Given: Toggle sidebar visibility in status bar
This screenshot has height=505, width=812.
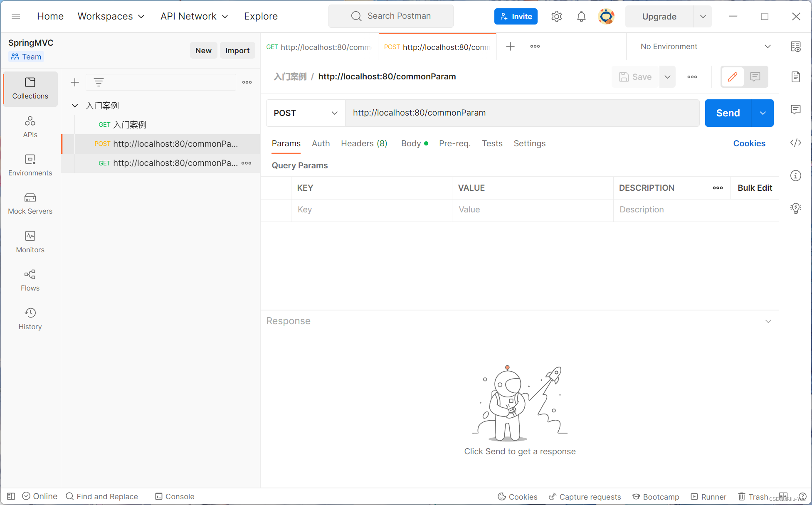Looking at the screenshot, I should [11, 496].
